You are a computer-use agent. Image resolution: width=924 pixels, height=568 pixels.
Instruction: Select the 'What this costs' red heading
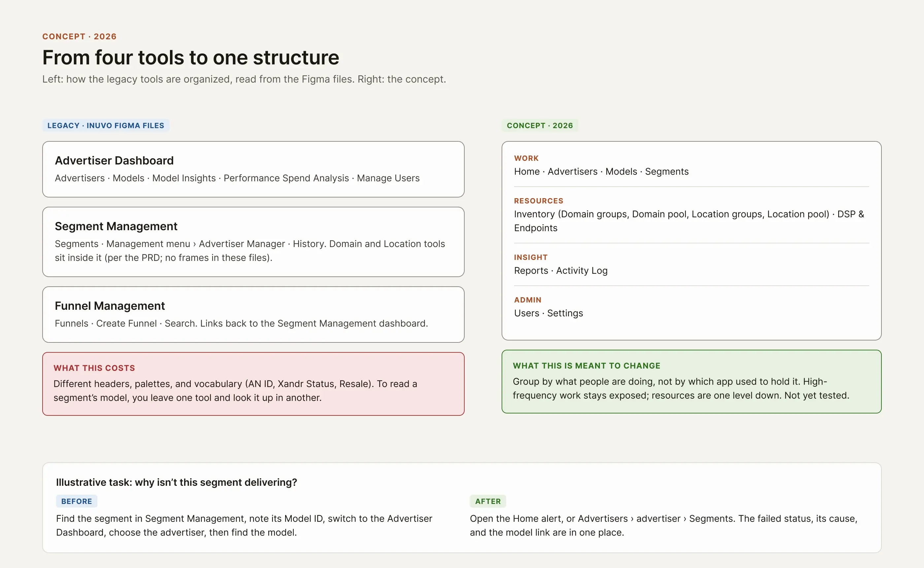(x=94, y=368)
